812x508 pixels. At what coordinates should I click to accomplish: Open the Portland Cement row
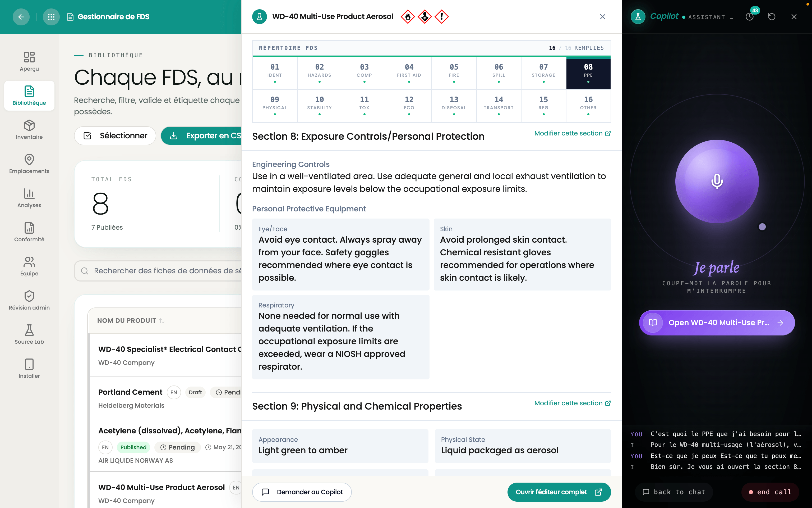coord(166,398)
